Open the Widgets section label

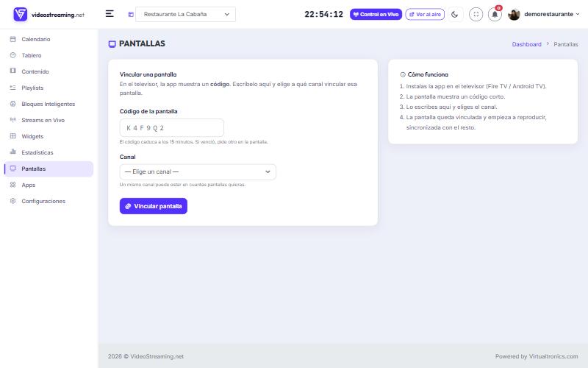point(32,136)
